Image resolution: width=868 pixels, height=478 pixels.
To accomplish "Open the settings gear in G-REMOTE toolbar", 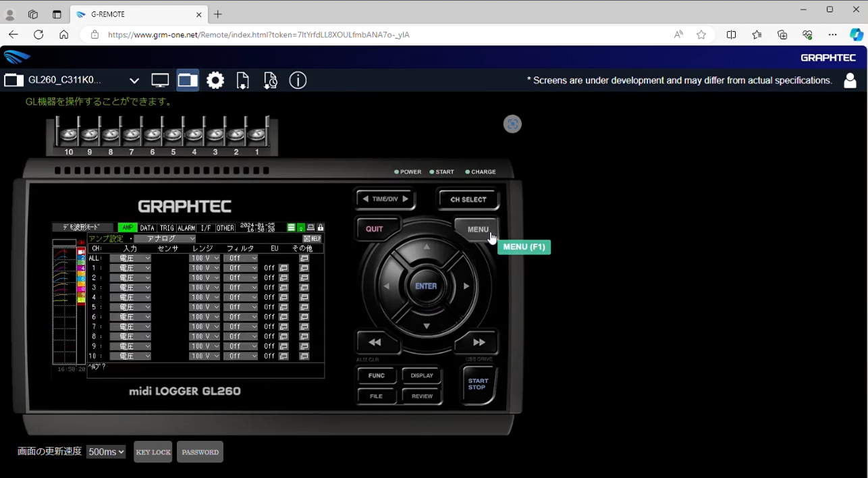I will tap(215, 80).
